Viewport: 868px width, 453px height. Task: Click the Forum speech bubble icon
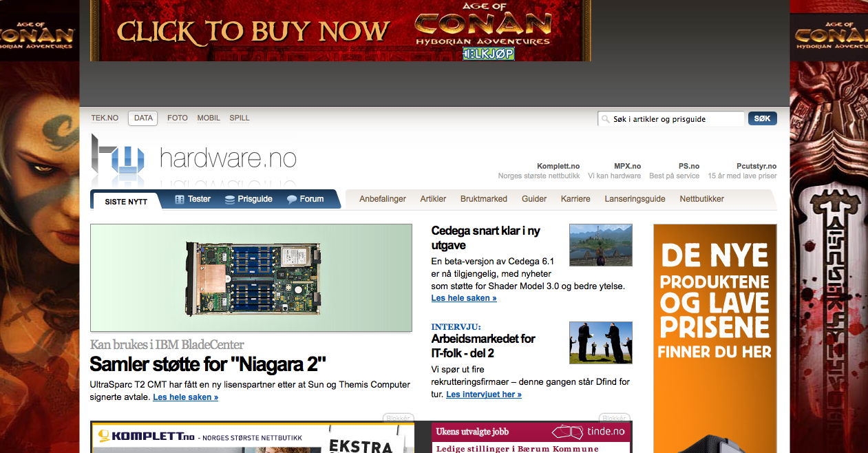coord(292,200)
